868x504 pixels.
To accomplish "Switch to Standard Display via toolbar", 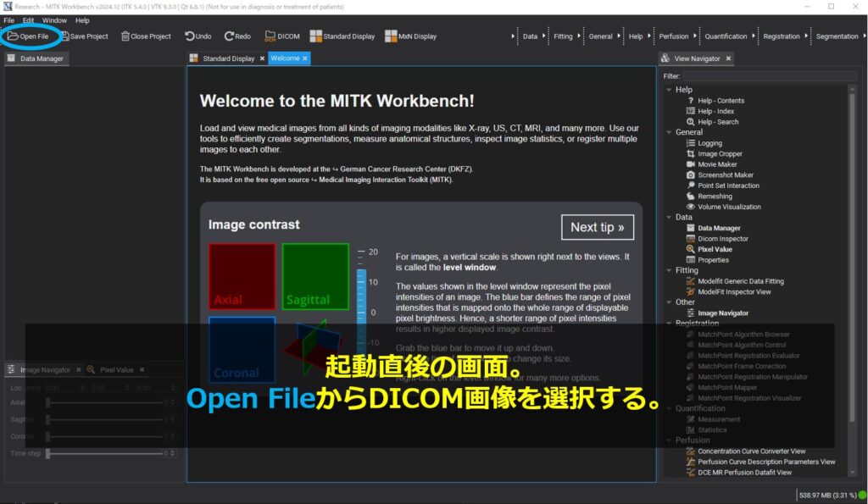I will coord(342,36).
